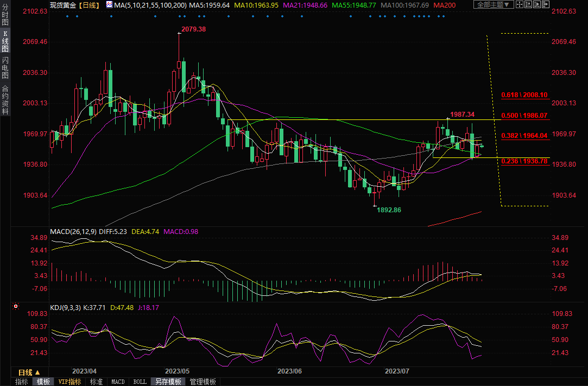The width and height of the screenshot is (588, 386).
Task: Click the first chart tool icon after 全部主题
Action: (520, 5)
